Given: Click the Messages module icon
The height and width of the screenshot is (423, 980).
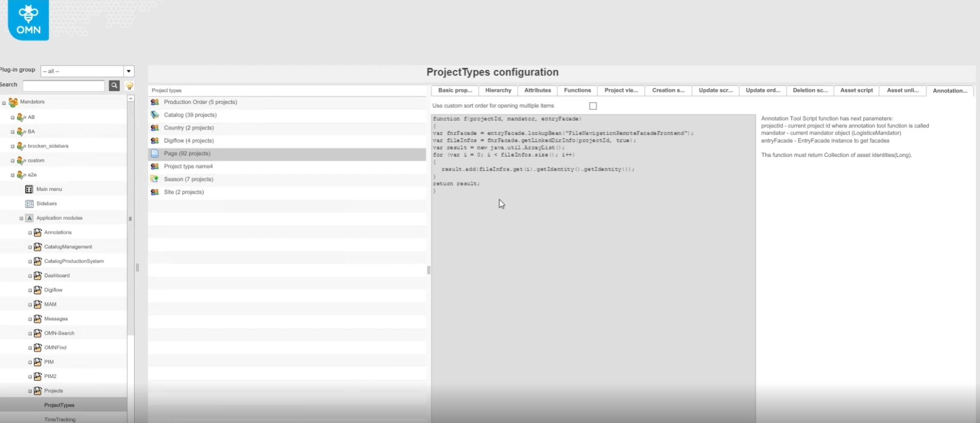Looking at the screenshot, I should pos(38,318).
